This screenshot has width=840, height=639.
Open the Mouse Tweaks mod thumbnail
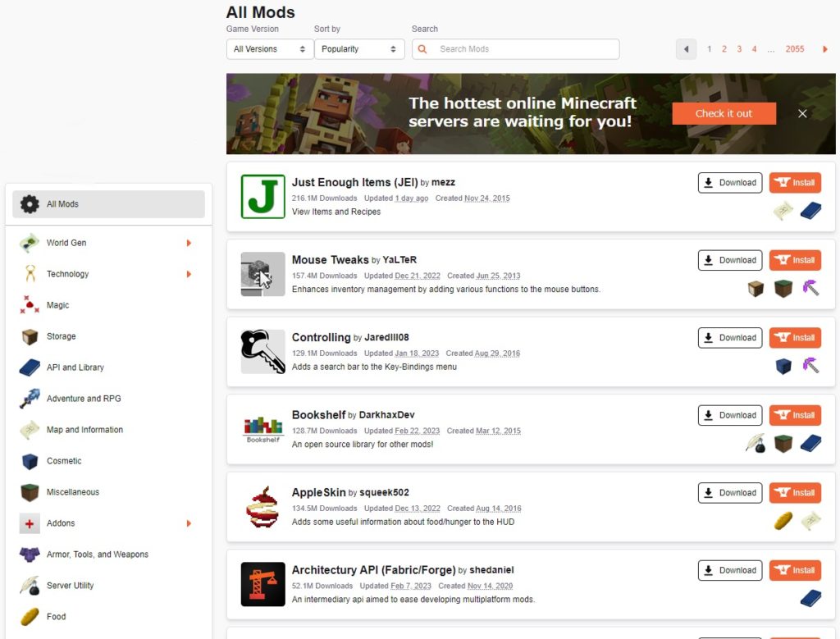pyautogui.click(x=262, y=274)
